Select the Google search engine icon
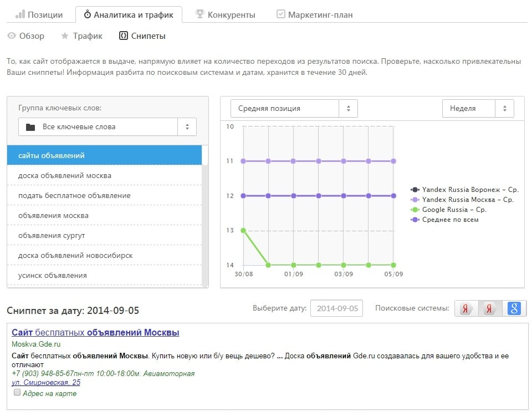The image size is (532, 416). coord(514,308)
